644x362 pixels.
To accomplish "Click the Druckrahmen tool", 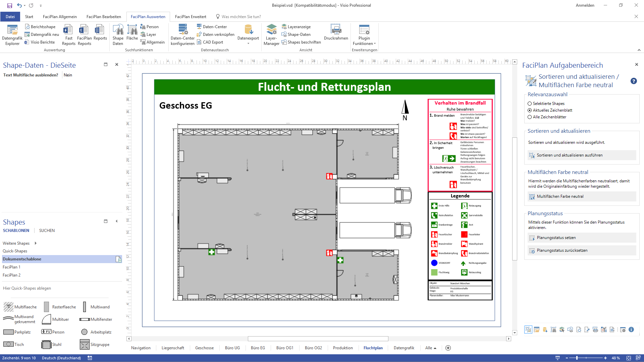I will click(x=336, y=33).
